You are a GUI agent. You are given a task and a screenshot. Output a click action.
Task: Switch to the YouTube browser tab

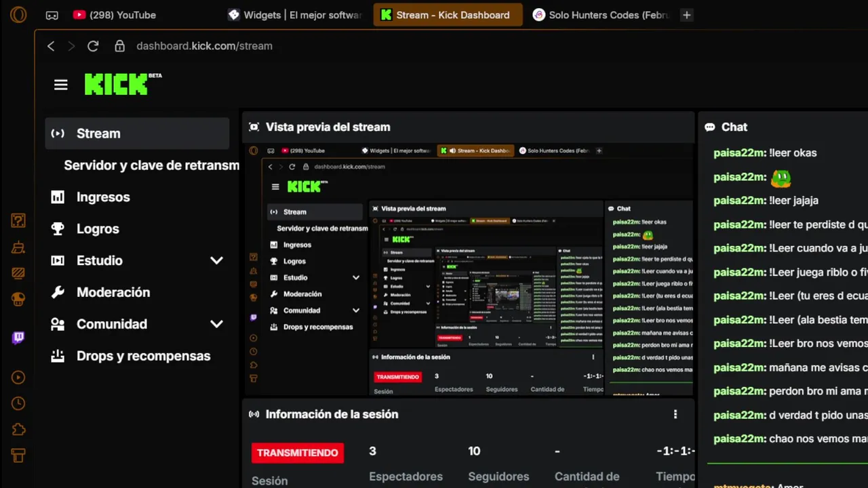click(114, 15)
